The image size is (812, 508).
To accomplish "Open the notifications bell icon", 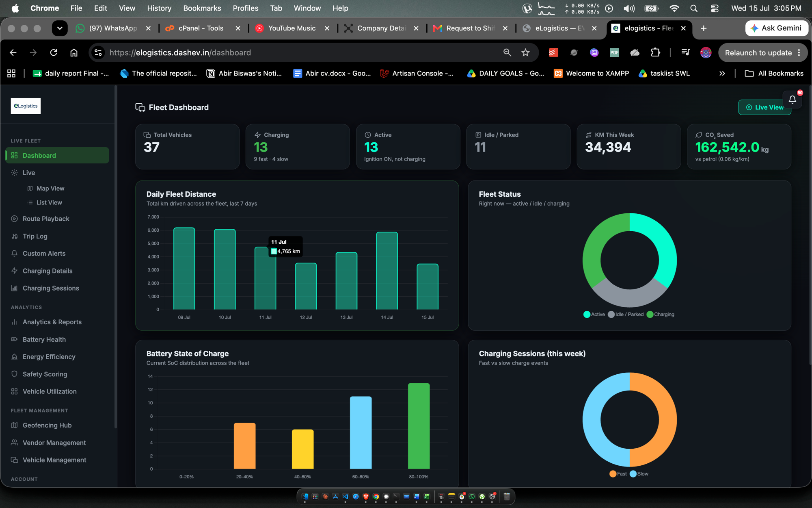I will (792, 100).
